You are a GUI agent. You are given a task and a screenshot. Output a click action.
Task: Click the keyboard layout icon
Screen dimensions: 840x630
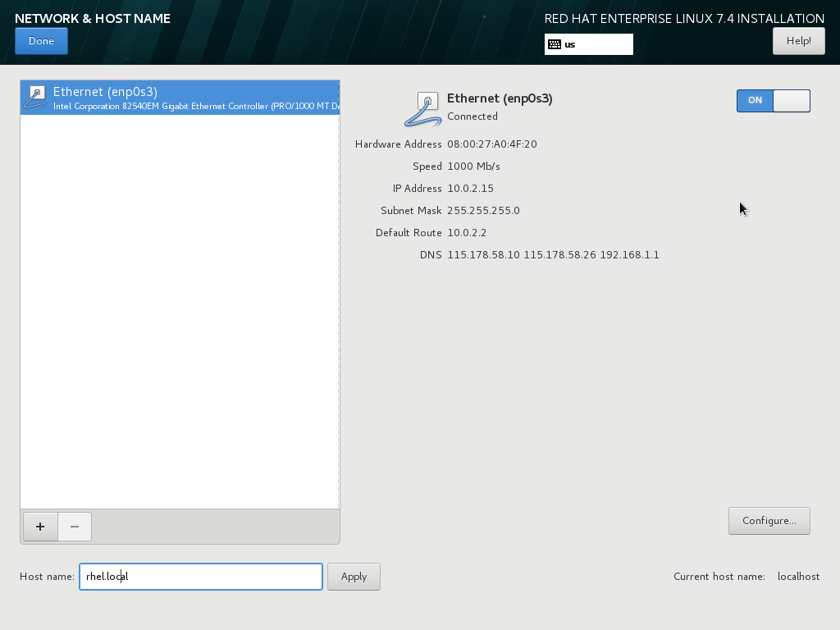(x=555, y=44)
